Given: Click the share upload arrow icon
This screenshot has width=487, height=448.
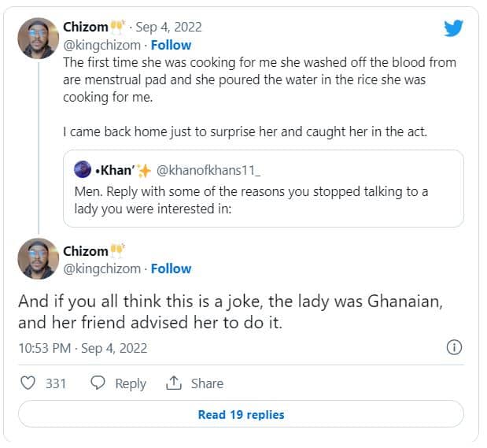Looking at the screenshot, I should pos(174,383).
